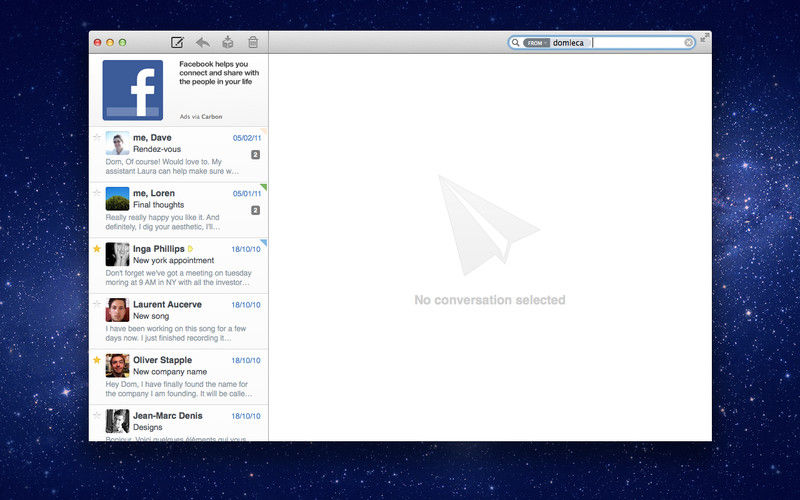
Task: Click preview 'Don't forget we've got a meeting'
Action: [179, 278]
